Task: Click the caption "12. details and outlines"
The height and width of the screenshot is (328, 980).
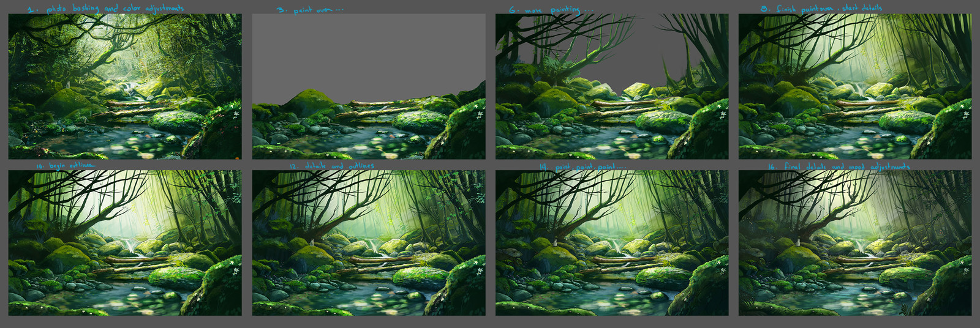Action: [x=331, y=166]
